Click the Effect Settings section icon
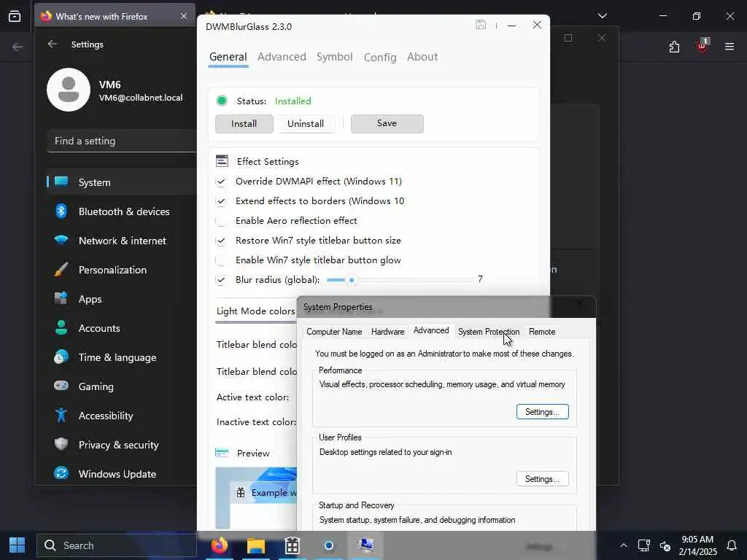 [x=222, y=161]
